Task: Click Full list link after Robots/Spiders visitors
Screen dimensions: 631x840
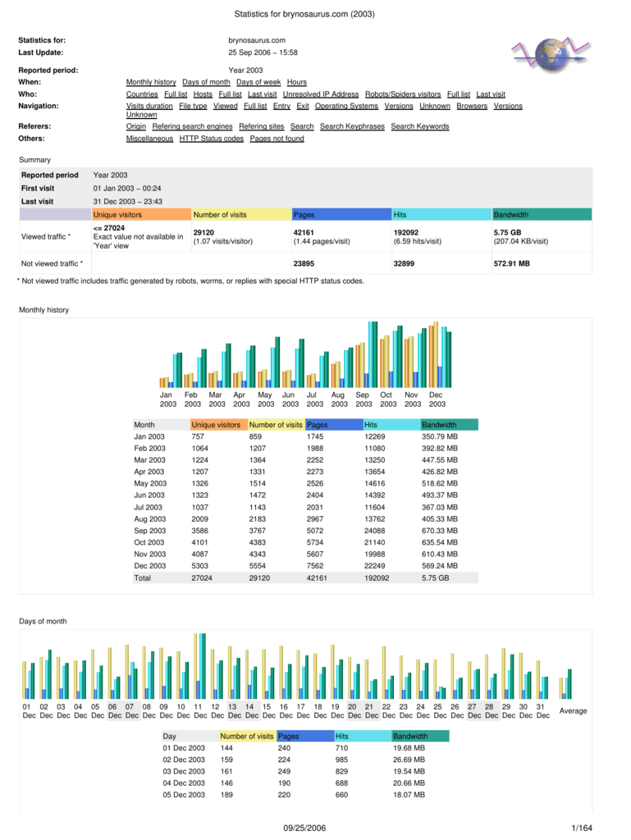Action: coord(459,94)
